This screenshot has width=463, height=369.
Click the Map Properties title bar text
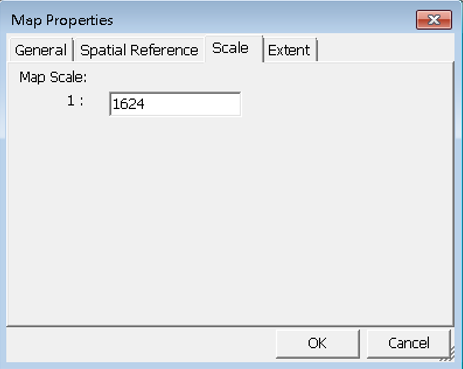click(x=62, y=20)
